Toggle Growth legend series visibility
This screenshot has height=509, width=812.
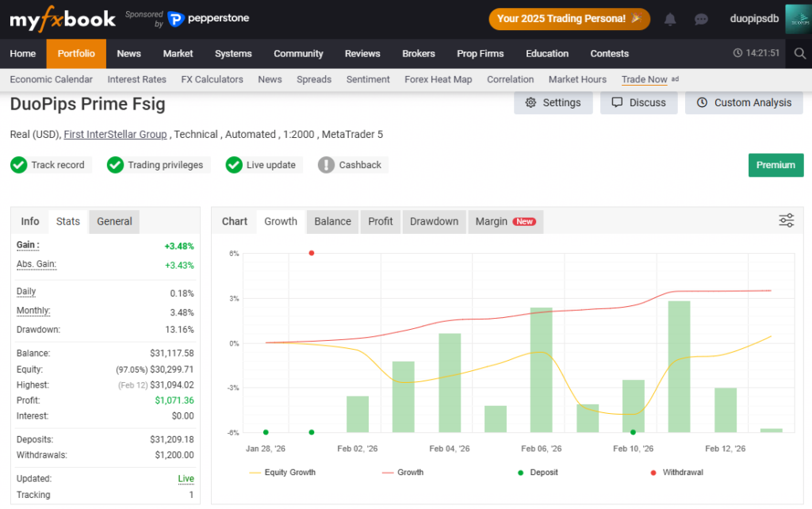[x=403, y=473]
